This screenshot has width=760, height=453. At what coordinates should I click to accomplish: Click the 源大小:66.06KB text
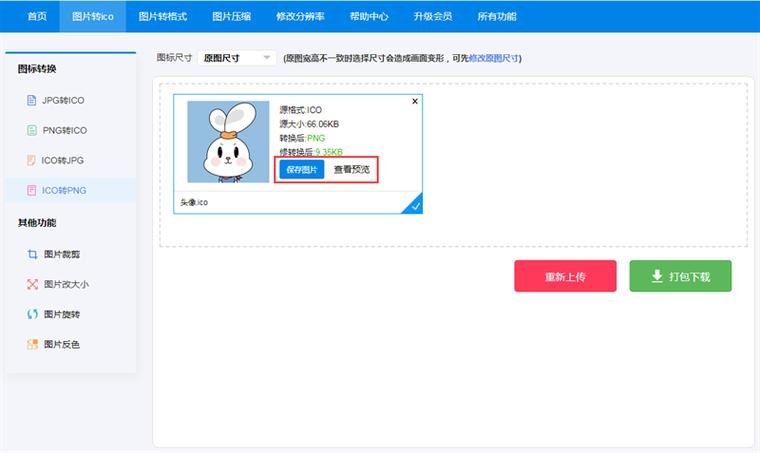[309, 124]
